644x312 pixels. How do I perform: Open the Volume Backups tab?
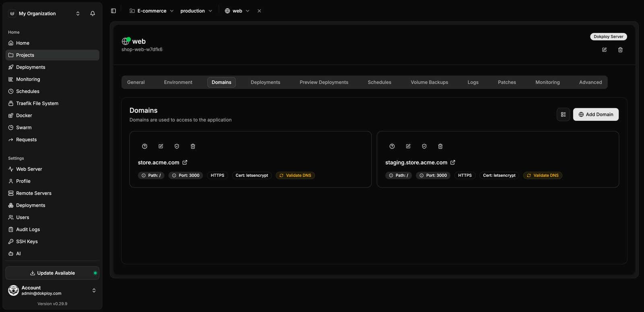pos(429,82)
